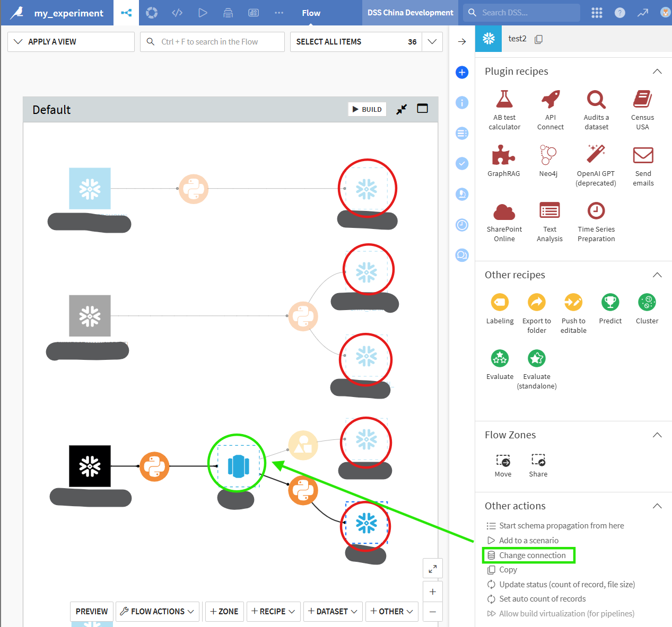The width and height of the screenshot is (672, 627).
Task: Zoom out the flow with minus button
Action: click(x=433, y=611)
